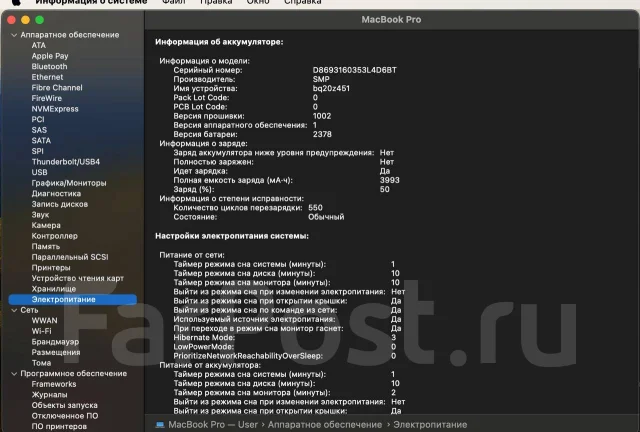
Task: Collapse the Аппаратное обеспечение section
Action: click(14, 35)
